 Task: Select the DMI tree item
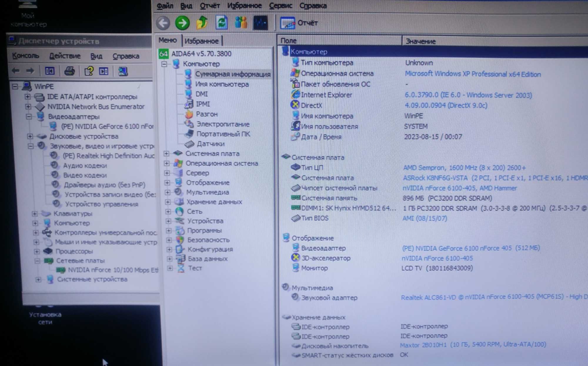click(x=202, y=94)
